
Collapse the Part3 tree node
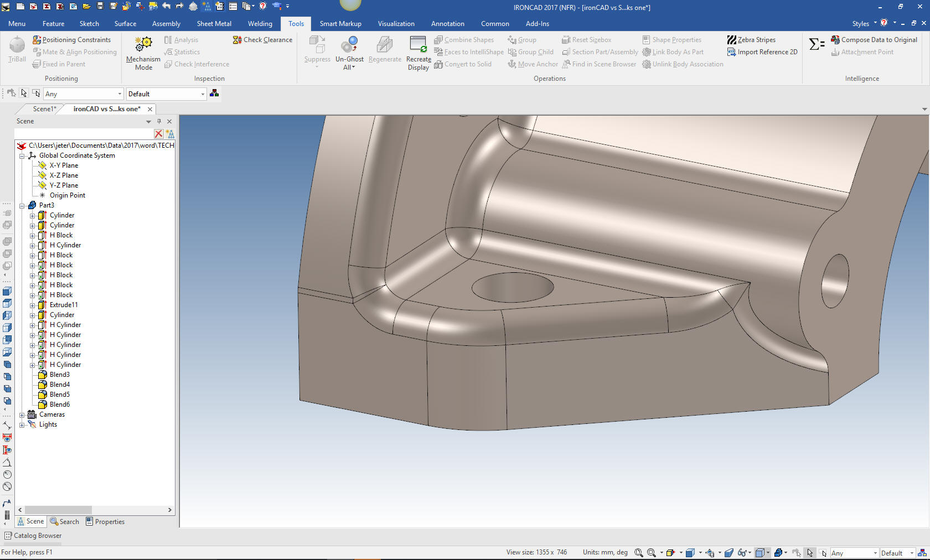point(22,205)
